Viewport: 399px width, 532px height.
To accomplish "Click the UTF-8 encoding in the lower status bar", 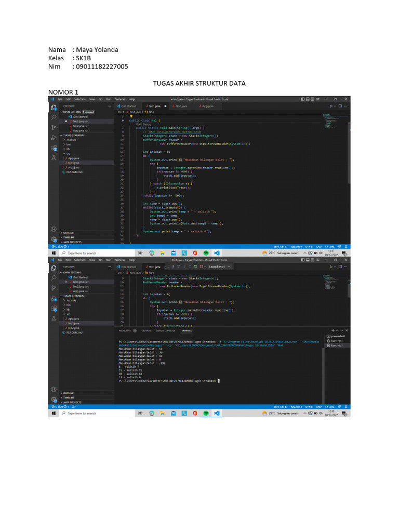I will click(309, 406).
